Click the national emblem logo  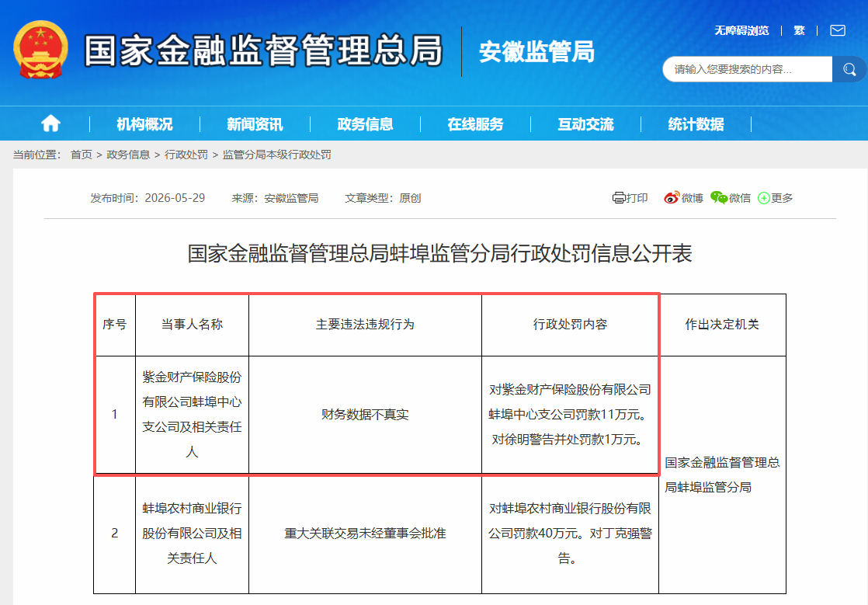tap(40, 49)
